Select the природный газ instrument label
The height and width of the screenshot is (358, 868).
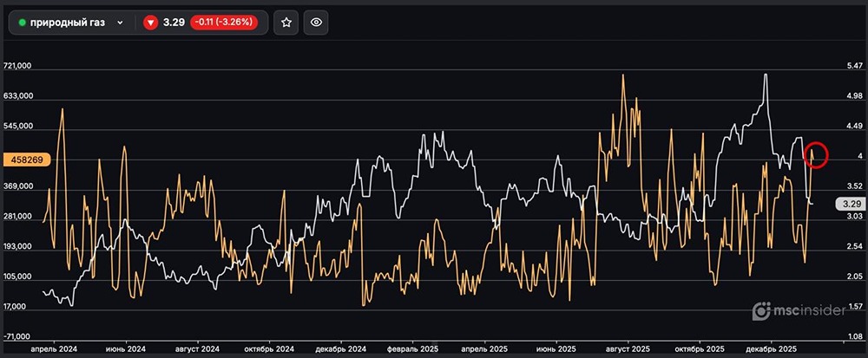(x=68, y=23)
